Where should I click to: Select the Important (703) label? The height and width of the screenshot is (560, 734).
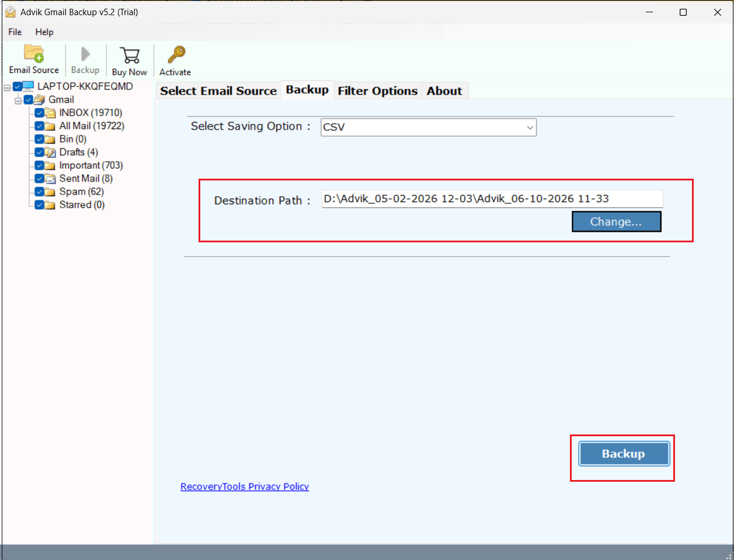coord(91,166)
